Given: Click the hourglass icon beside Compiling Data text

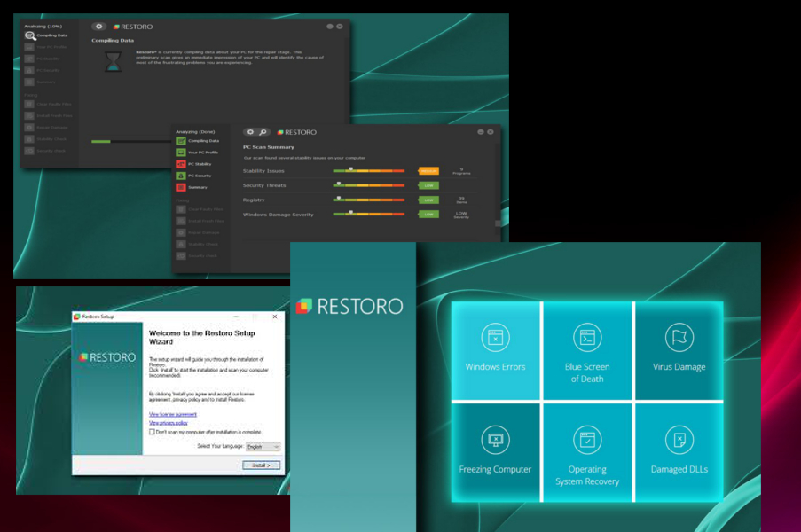Looking at the screenshot, I should (113, 62).
